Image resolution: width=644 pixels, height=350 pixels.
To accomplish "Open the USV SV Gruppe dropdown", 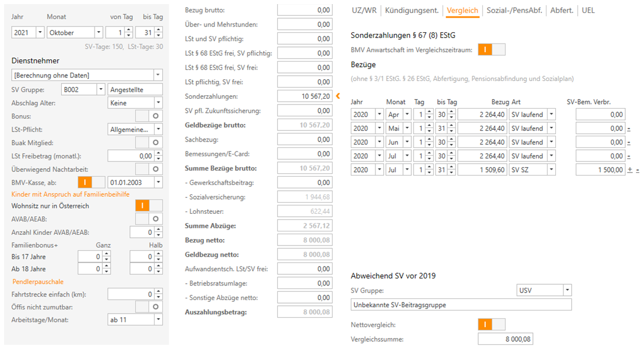I will [x=567, y=290].
